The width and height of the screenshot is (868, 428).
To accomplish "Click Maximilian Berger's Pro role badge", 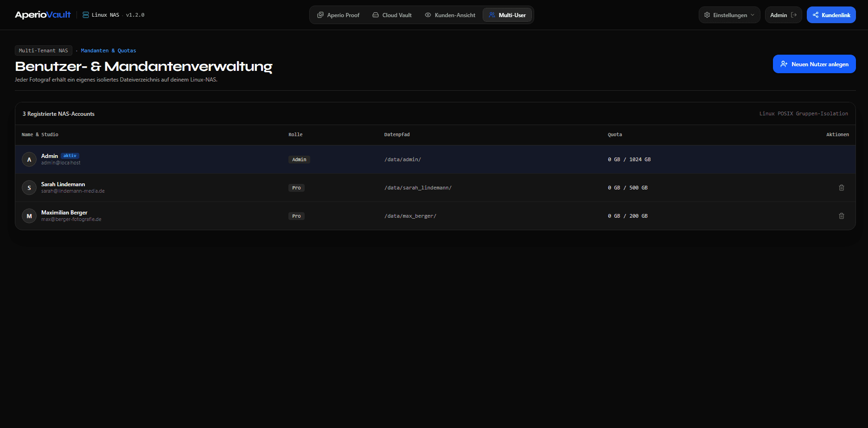I will click(x=296, y=216).
